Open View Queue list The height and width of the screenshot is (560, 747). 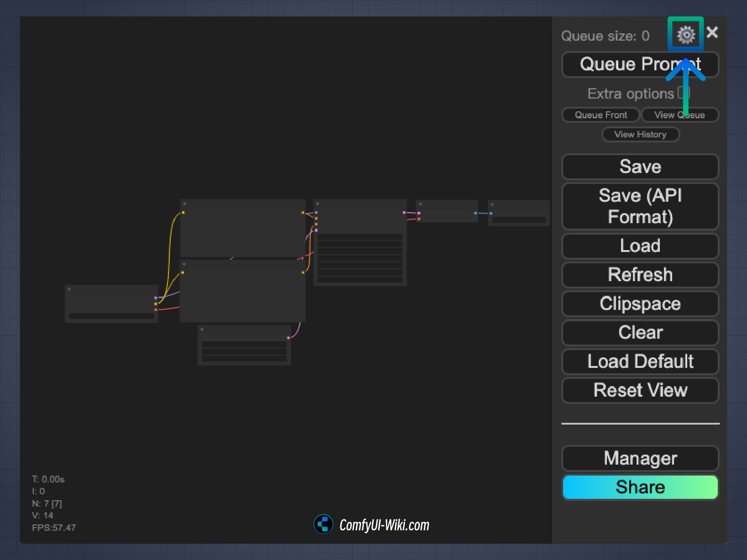tap(679, 115)
